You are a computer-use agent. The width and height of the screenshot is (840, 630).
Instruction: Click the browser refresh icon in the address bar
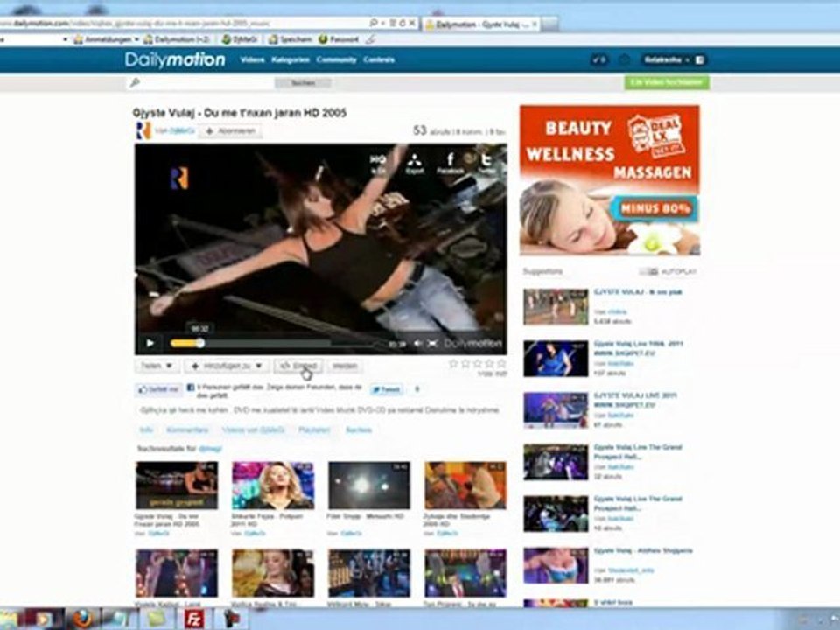[x=402, y=23]
